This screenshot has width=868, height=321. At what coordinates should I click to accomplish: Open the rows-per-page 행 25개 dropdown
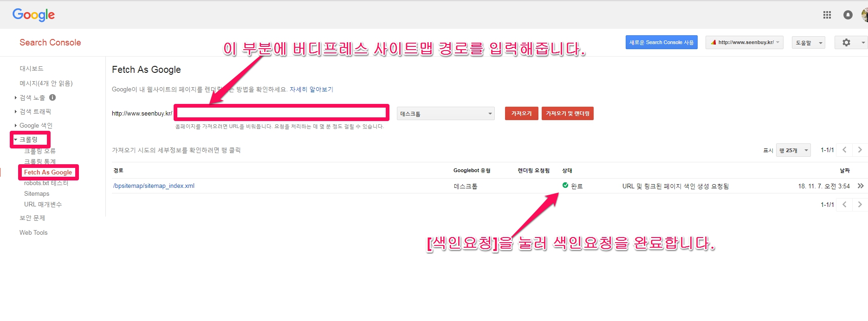pos(793,150)
